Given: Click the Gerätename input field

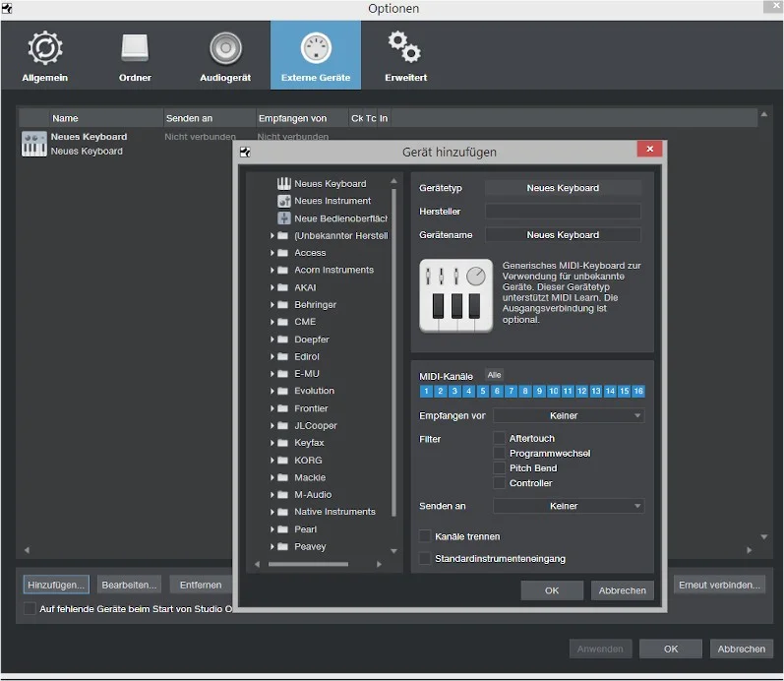Looking at the screenshot, I should pos(563,234).
